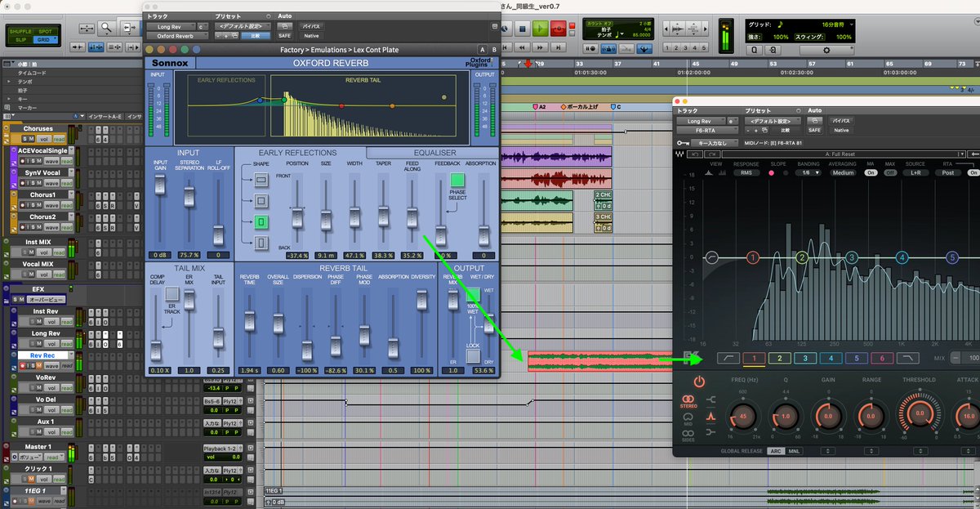Select F6 high-pass filter band icon
The width and height of the screenshot is (980, 509).
(728, 358)
